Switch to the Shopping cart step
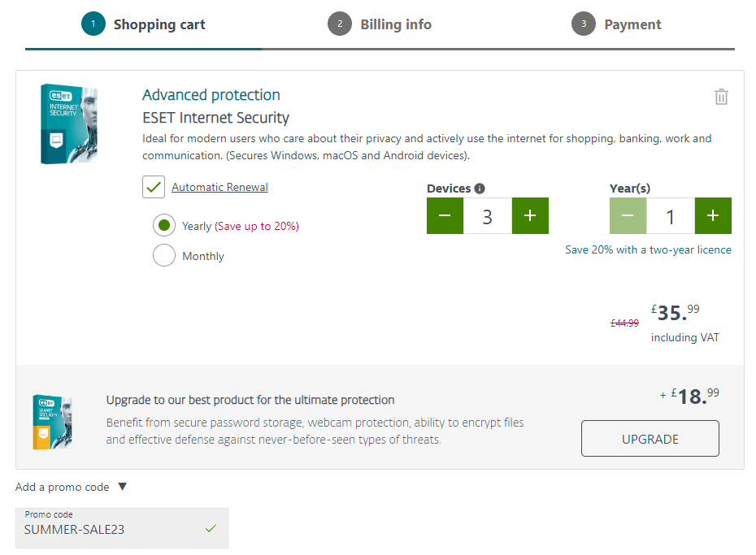The image size is (756, 555). [x=159, y=24]
